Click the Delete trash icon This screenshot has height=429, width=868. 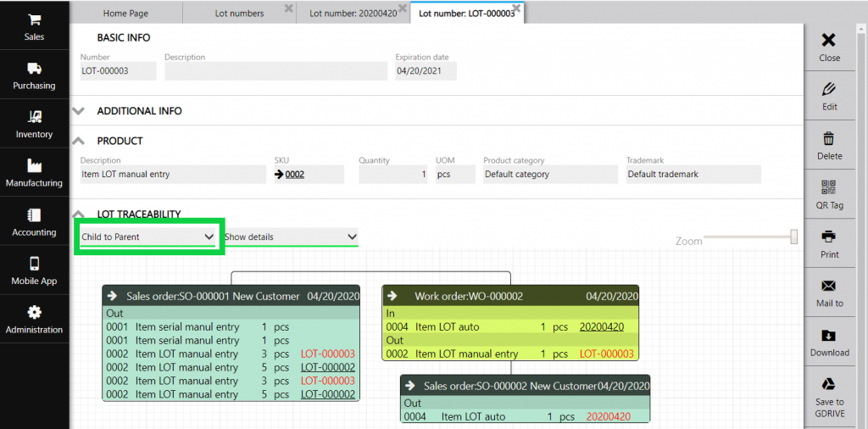click(829, 138)
